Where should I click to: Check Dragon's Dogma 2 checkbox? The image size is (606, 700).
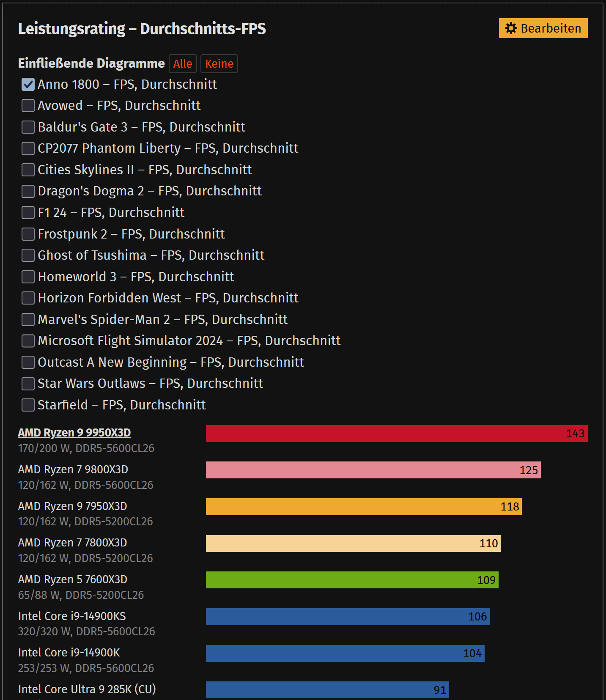point(28,191)
